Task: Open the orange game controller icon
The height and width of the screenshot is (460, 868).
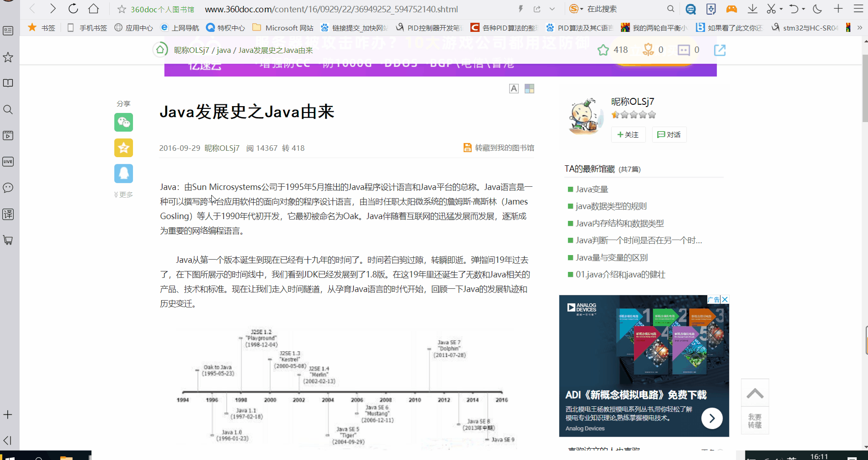Action: (x=731, y=9)
